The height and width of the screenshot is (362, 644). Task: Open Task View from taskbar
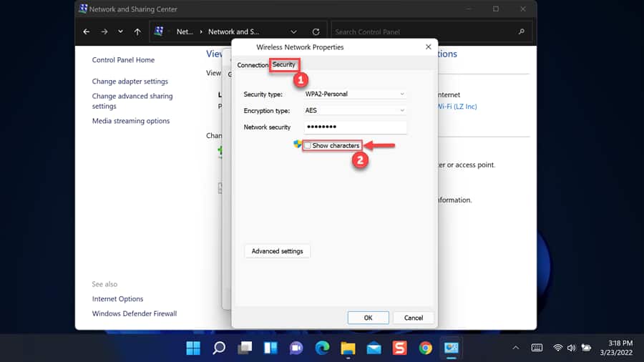(245, 348)
